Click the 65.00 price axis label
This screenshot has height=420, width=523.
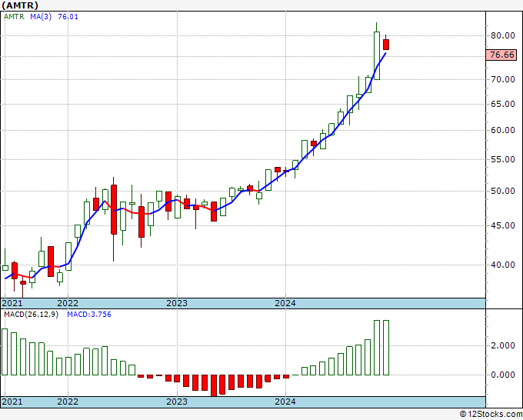point(503,104)
